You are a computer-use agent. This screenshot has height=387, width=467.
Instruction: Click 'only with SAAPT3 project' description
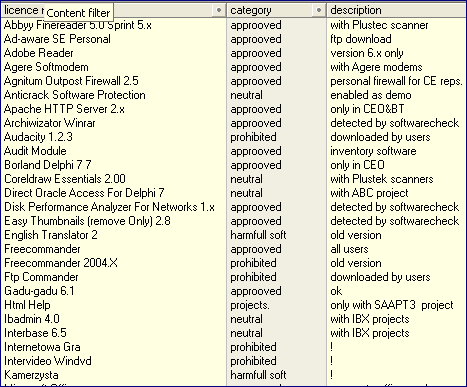tap(392, 305)
